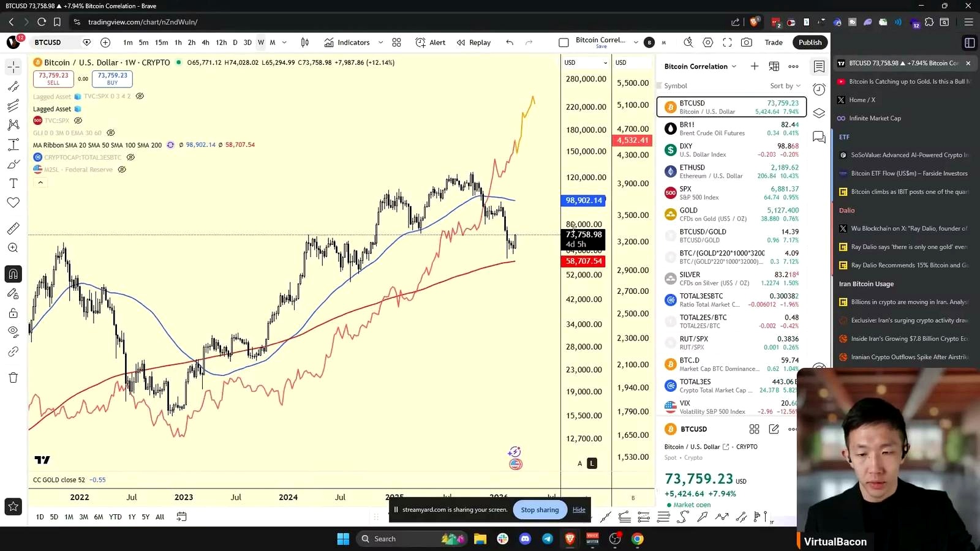Viewport: 980px width, 551px height.
Task: Show the hidden TVC:SPX 0 3 4 2 Lagged Asset
Action: click(140, 96)
